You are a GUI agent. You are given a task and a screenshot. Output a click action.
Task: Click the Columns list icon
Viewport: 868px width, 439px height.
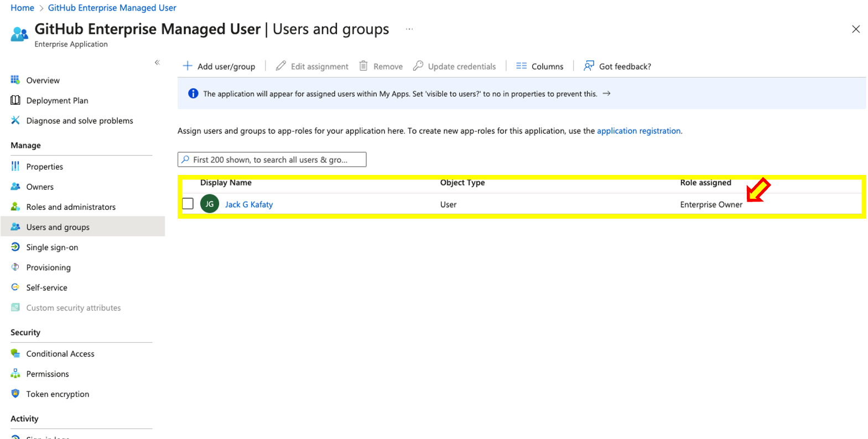521,66
